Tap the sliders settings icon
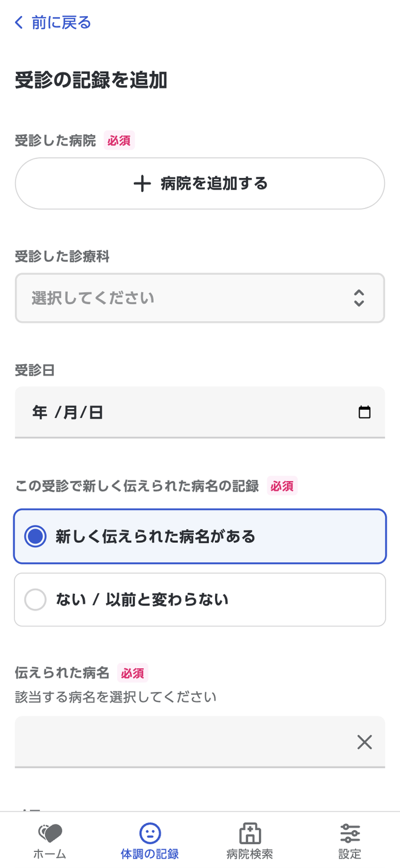Image resolution: width=400 pixels, height=868 pixels. click(x=350, y=833)
